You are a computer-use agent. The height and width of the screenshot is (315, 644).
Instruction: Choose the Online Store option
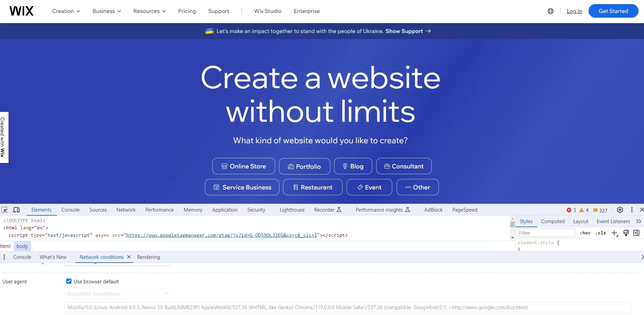[244, 166]
